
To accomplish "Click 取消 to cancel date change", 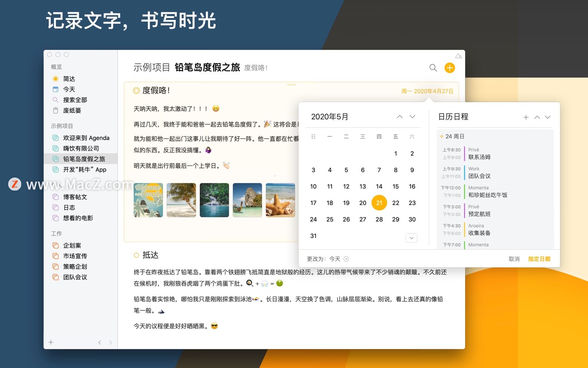I will [x=514, y=259].
